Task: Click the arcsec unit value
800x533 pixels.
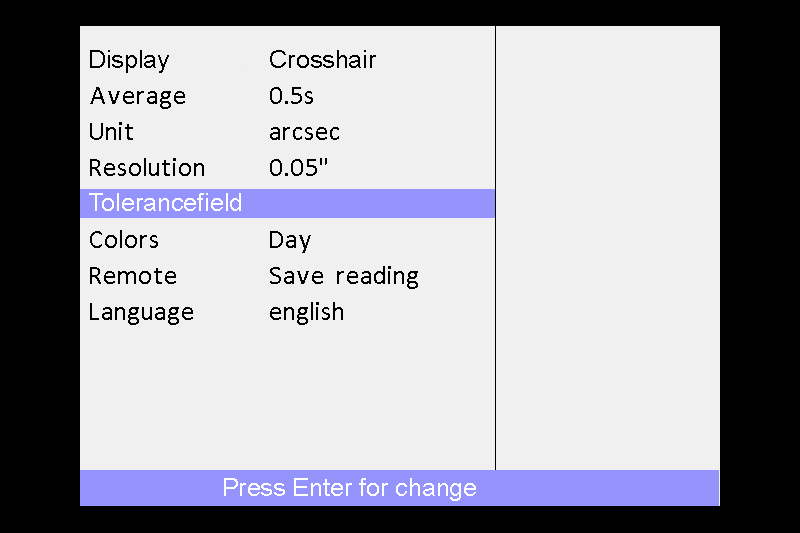Action: point(304,133)
